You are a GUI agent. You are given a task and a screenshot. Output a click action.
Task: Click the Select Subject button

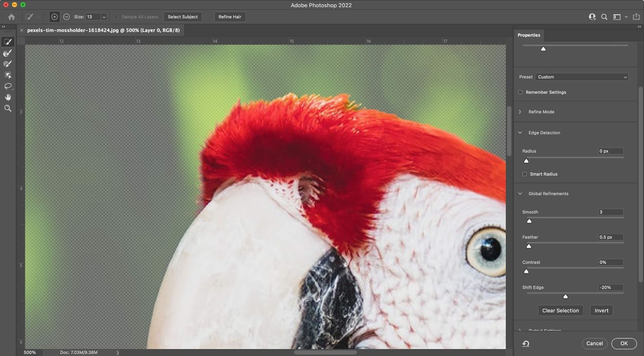pos(183,17)
